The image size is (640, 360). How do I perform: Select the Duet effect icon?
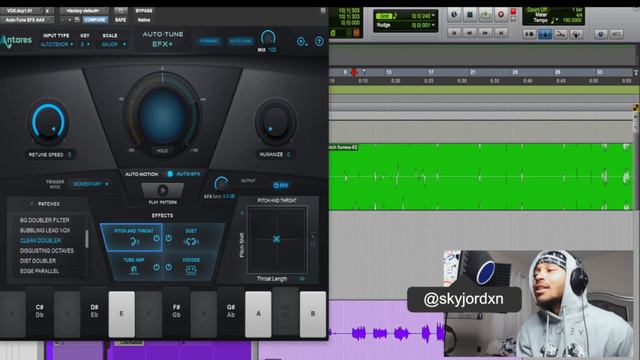(x=191, y=242)
